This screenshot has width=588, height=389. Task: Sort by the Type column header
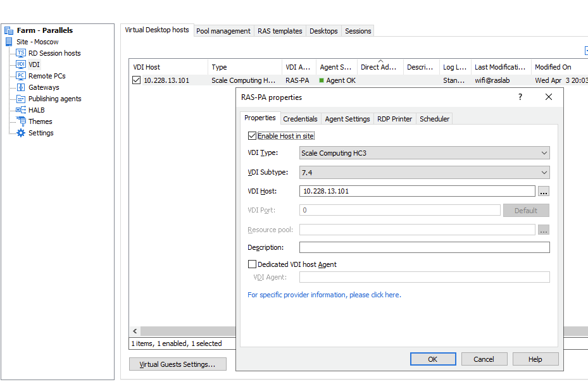(x=244, y=67)
